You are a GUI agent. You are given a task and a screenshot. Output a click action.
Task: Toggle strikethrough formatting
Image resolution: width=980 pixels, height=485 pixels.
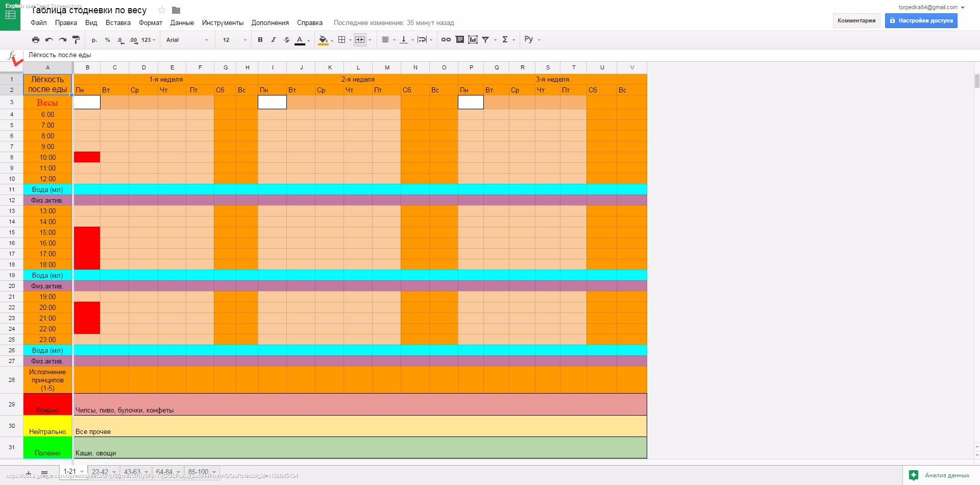(287, 40)
